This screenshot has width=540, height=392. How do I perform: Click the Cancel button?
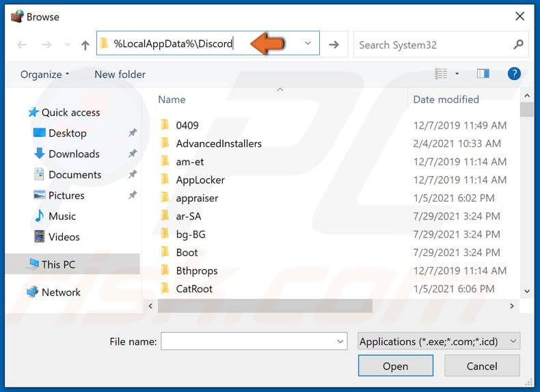[x=482, y=366]
